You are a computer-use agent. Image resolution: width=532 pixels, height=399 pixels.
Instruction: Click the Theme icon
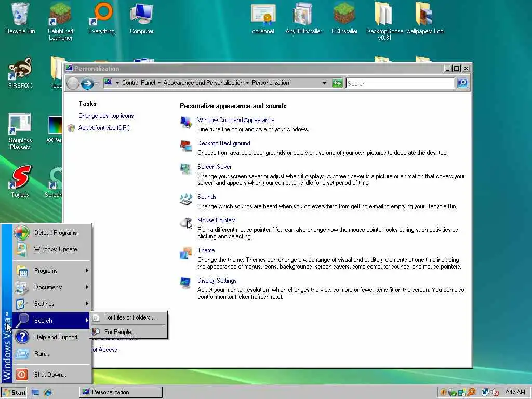coord(186,253)
